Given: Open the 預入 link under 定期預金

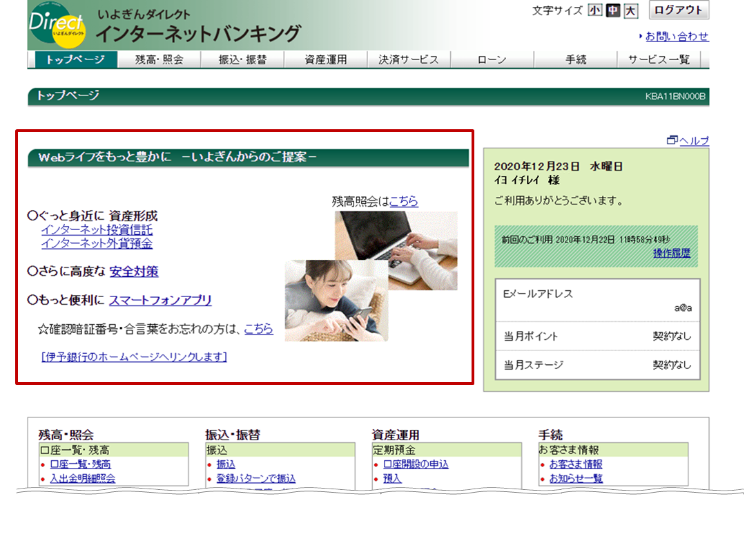Looking at the screenshot, I should click(x=392, y=478).
